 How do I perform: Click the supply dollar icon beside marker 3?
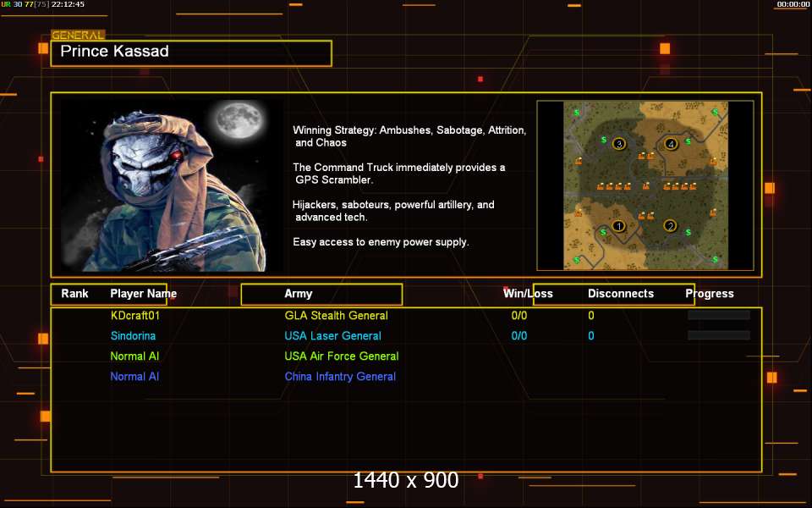pyautogui.click(x=604, y=140)
